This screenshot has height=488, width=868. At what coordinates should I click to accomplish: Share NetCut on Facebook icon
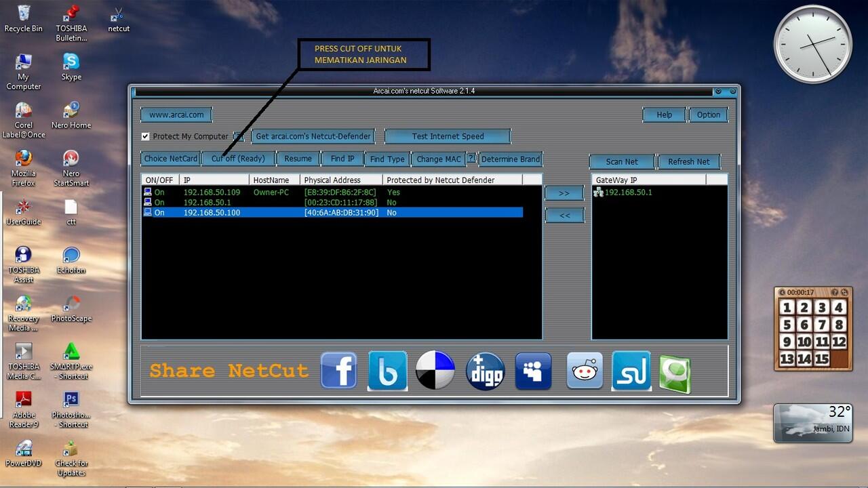[x=338, y=370]
